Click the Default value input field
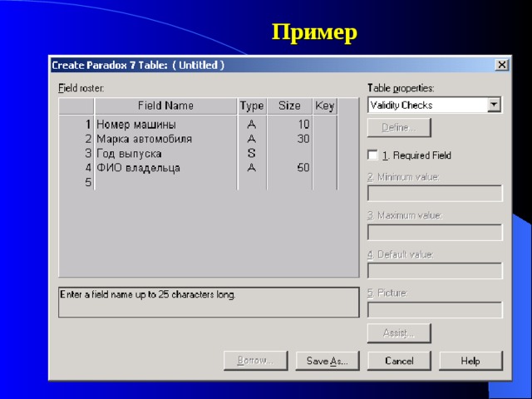 coord(435,271)
